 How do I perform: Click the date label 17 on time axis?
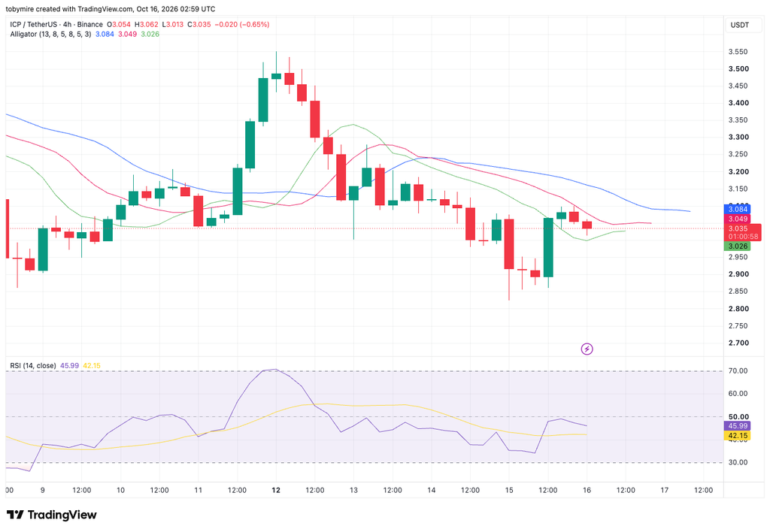coord(665,490)
